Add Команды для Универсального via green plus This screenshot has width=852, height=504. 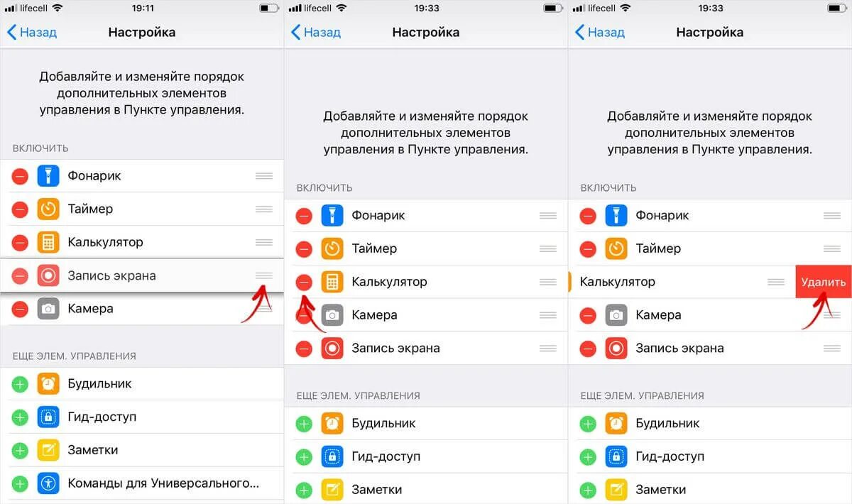click(x=20, y=483)
